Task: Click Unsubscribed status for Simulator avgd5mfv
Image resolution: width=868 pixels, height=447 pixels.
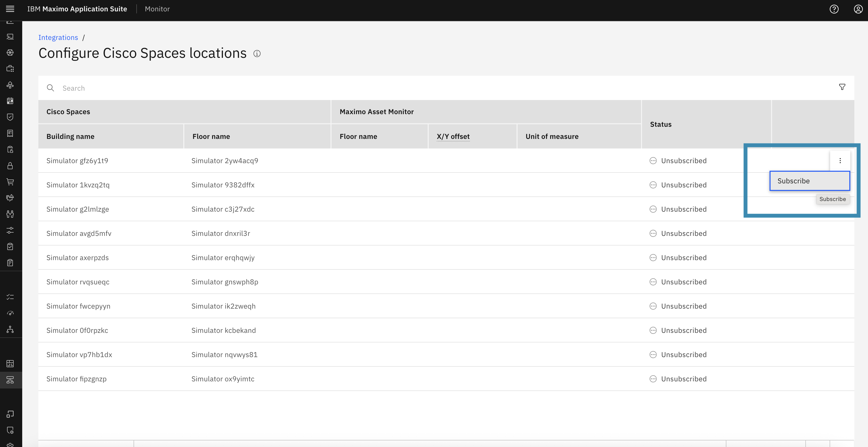Action: coord(678,233)
